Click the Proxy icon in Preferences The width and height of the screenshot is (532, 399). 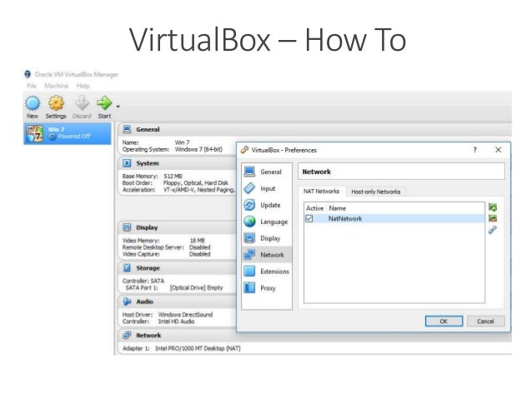click(x=249, y=288)
